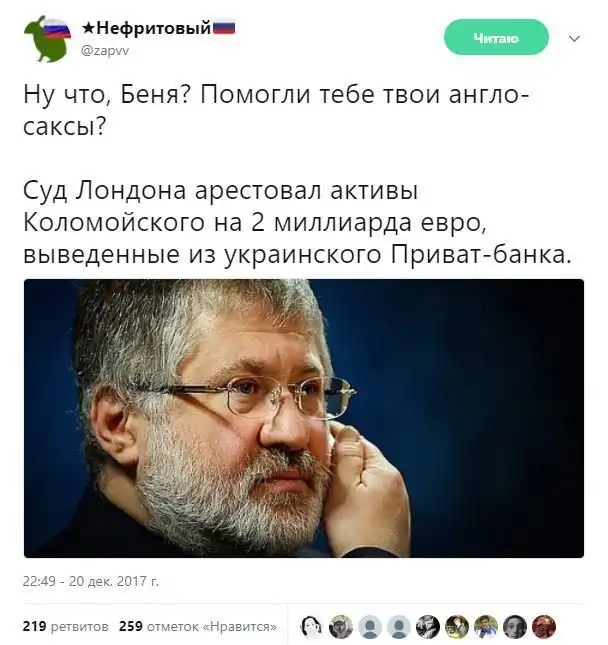View the 259 отметок «Нравится» list
Screen dimensions: 608x645
coord(198,626)
